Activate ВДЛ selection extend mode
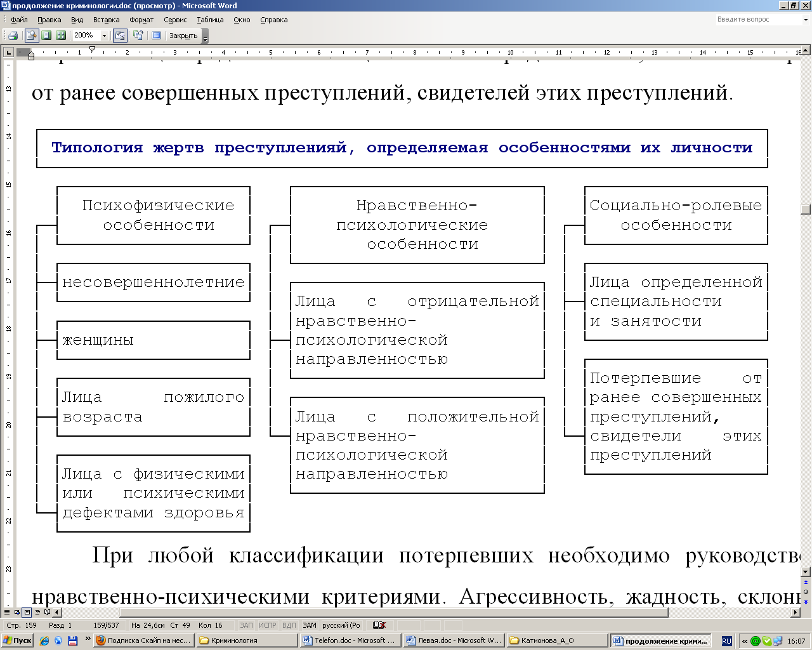The image size is (812, 650). point(289,625)
